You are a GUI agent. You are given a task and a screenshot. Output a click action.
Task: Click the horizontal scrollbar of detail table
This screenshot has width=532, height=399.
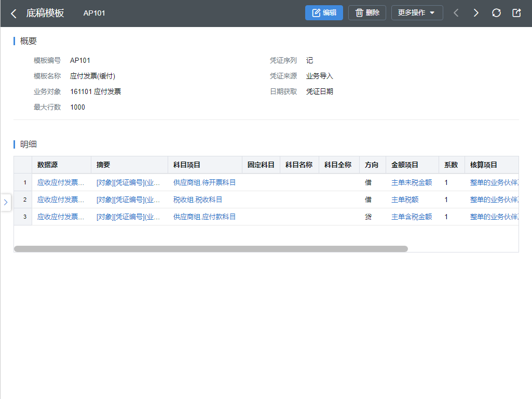coord(211,249)
